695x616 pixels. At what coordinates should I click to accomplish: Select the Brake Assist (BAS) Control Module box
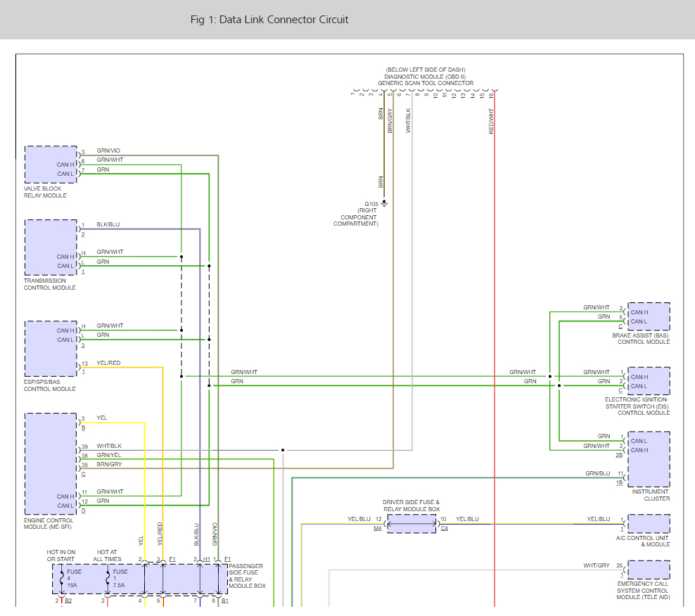pos(648,316)
